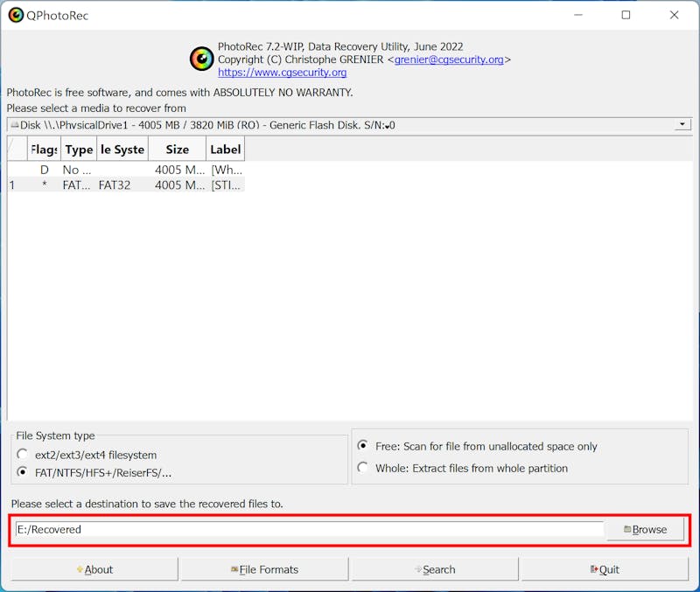Click the File System column header
This screenshot has width=700, height=592.
[122, 150]
